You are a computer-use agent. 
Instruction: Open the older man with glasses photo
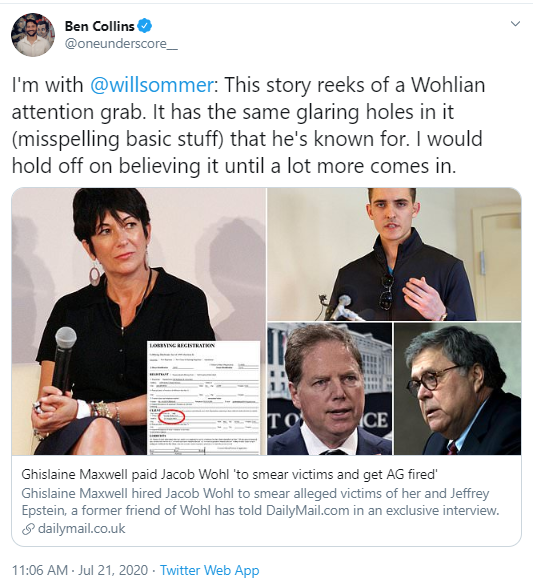pos(457,389)
